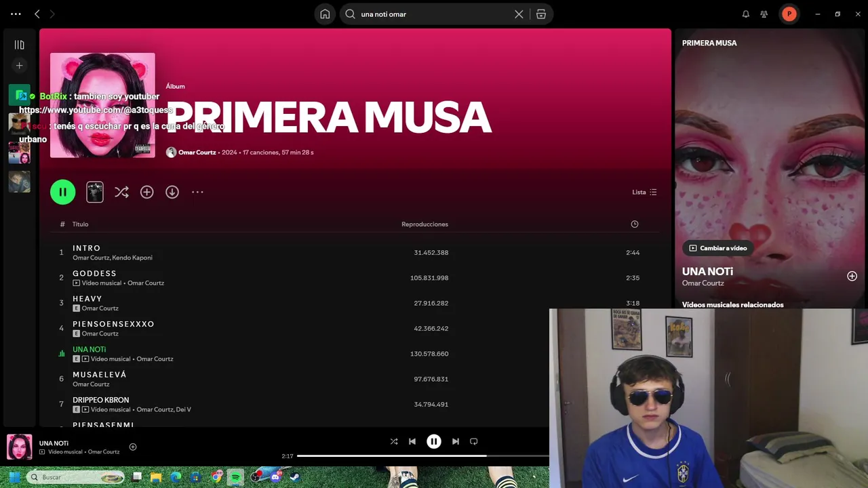Image resolution: width=868 pixels, height=488 pixels.
Task: Pause playback in the bottom player bar
Action: (434, 441)
